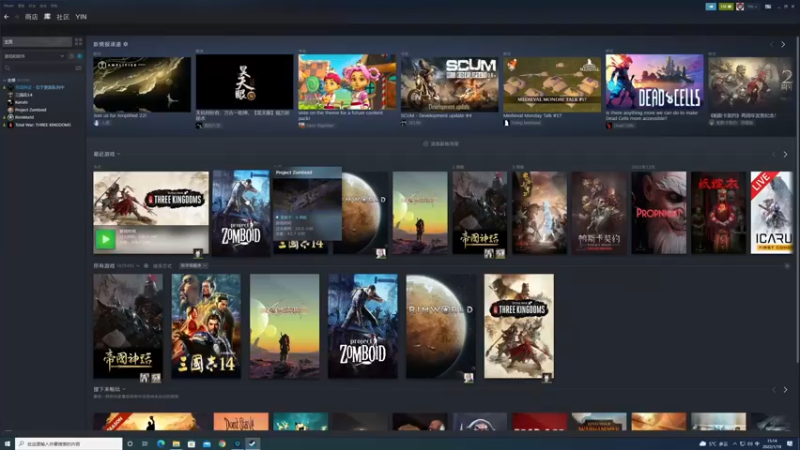Open the SCUM development update news card
The height and width of the screenshot is (450, 800).
(449, 84)
